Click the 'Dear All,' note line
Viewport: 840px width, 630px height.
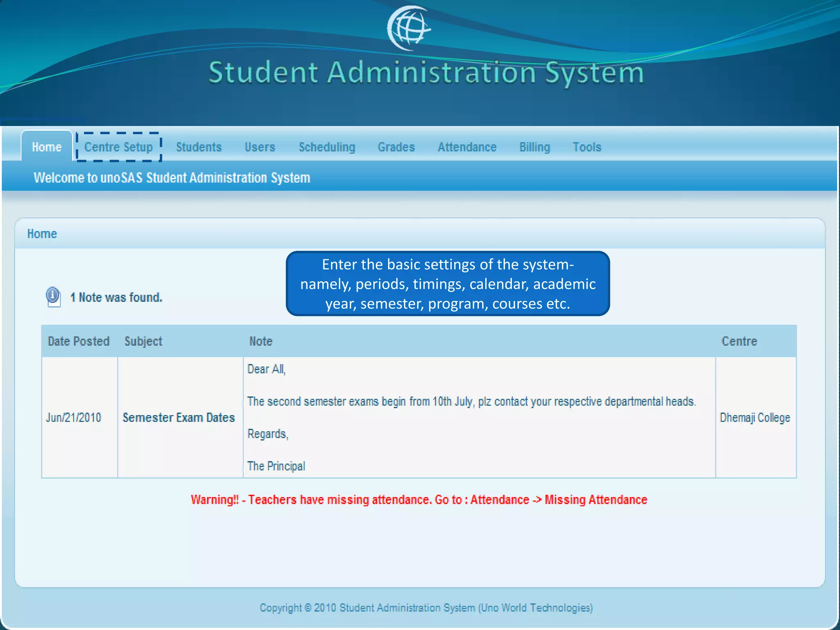click(267, 369)
